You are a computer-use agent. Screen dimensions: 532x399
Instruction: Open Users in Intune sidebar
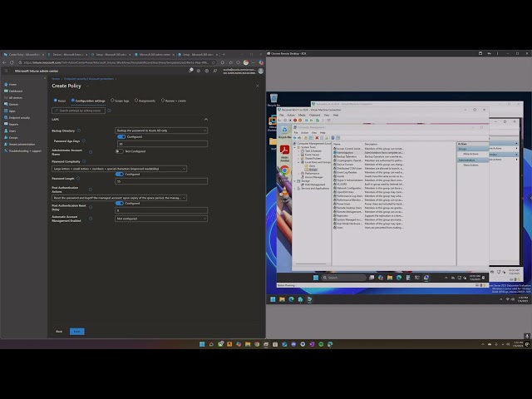click(10, 131)
